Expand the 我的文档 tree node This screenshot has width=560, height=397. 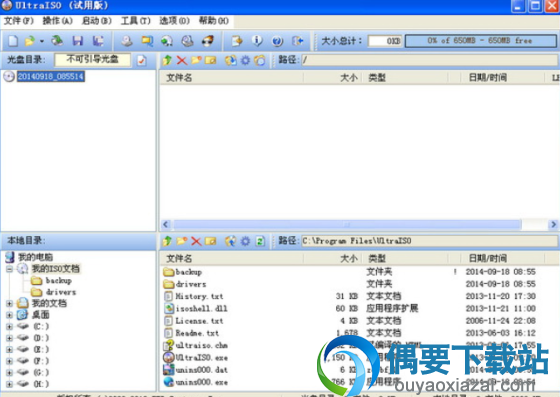(x=10, y=303)
